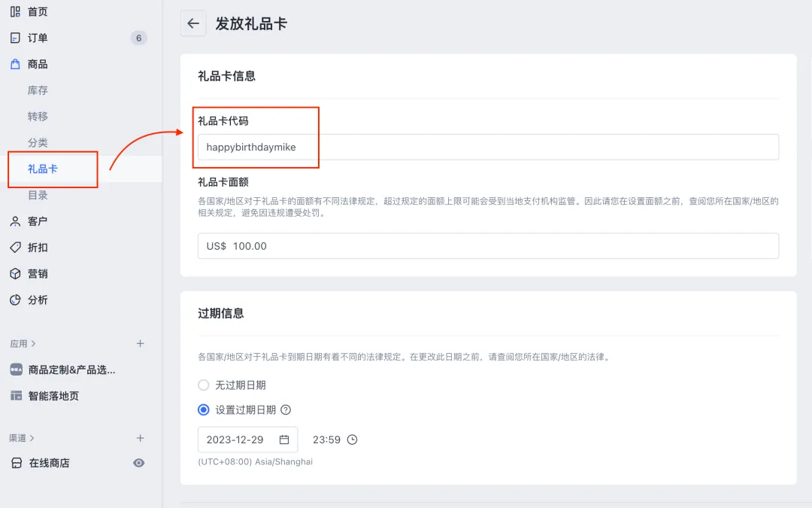Open 在线商店 channel link
The image size is (812, 508).
(49, 463)
